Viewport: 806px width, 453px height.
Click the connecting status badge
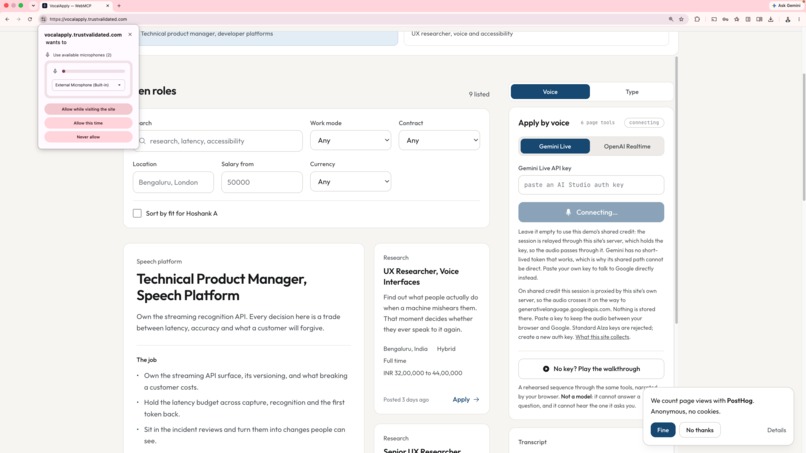(x=644, y=122)
